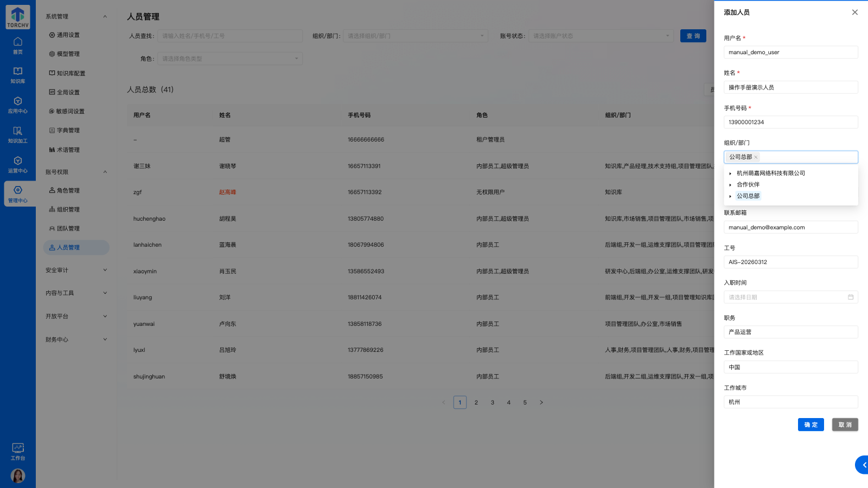This screenshot has width=868, height=488.
Task: Click the TORCHV logo
Action: coord(17,17)
